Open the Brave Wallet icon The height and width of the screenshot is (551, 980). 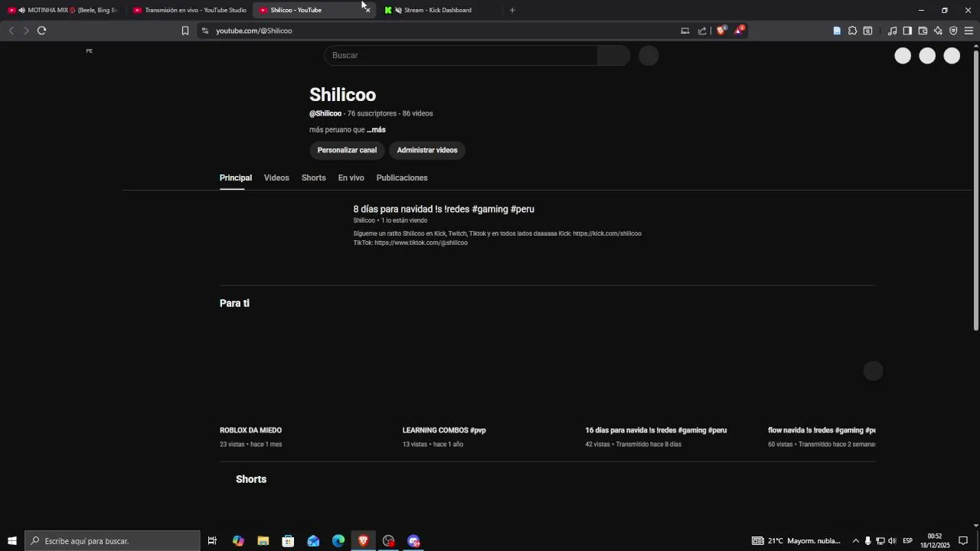coord(923,31)
